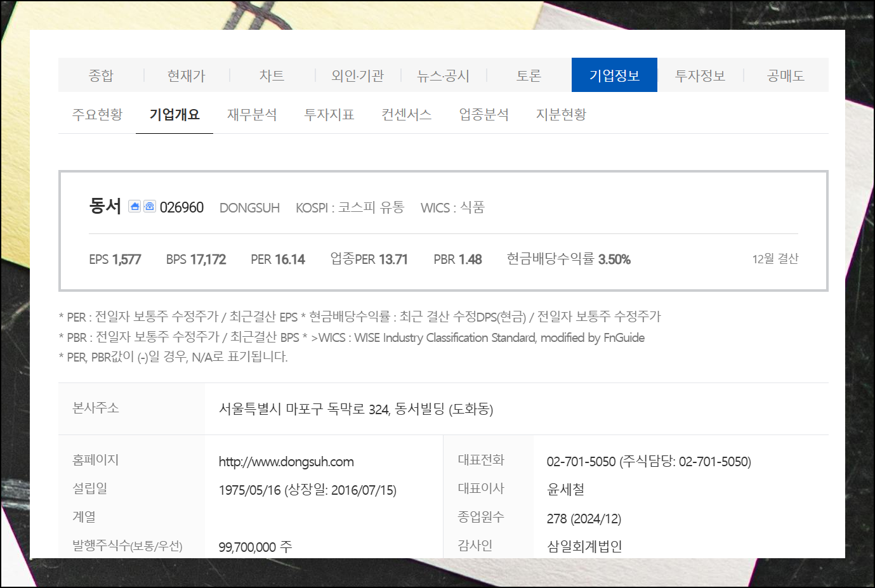Click the 설립일 row label
This screenshot has width=875, height=588.
[90, 488]
